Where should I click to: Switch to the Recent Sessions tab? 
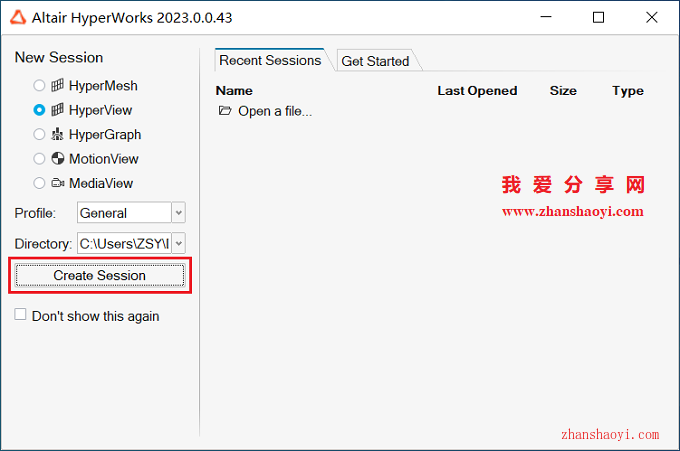(270, 60)
